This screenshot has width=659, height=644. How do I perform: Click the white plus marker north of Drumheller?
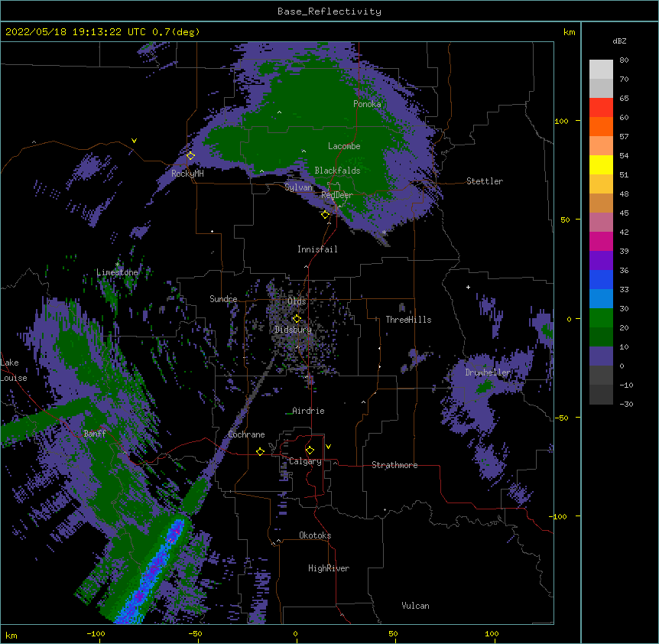pos(468,287)
